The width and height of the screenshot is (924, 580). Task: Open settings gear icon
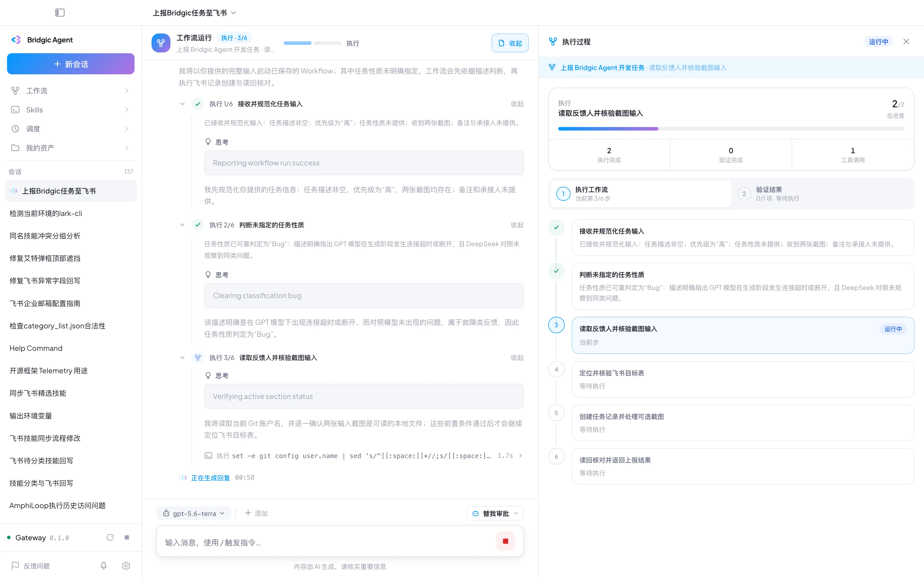tap(126, 566)
